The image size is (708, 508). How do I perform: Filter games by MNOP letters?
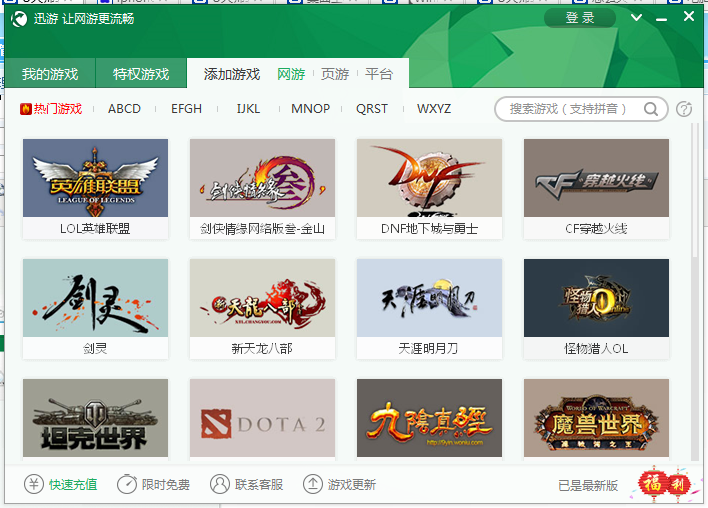pyautogui.click(x=310, y=109)
